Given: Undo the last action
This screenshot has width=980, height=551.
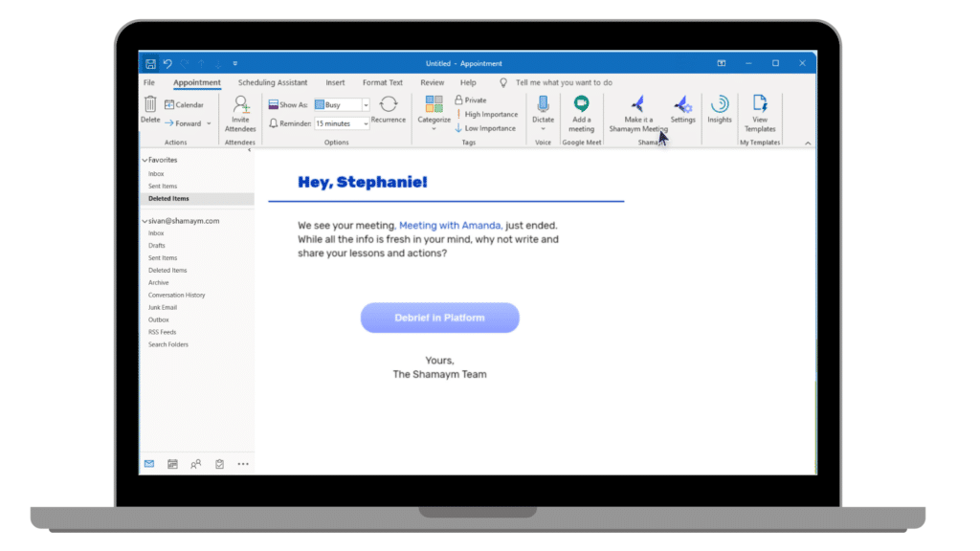Looking at the screenshot, I should [167, 64].
